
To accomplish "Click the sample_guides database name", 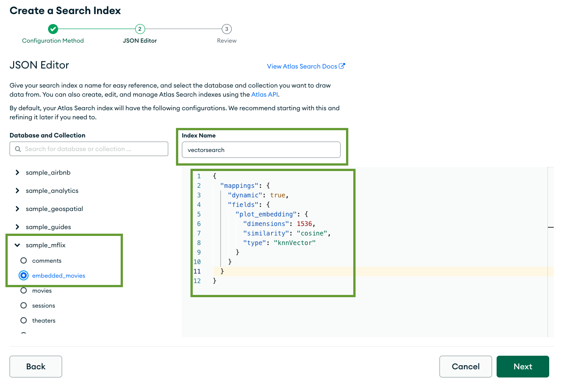I will click(x=49, y=227).
